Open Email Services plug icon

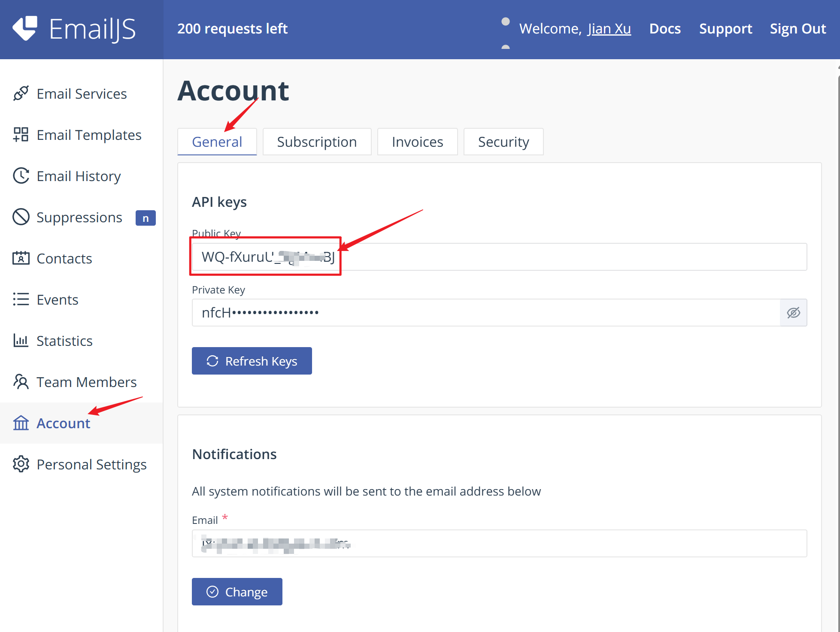(x=21, y=94)
